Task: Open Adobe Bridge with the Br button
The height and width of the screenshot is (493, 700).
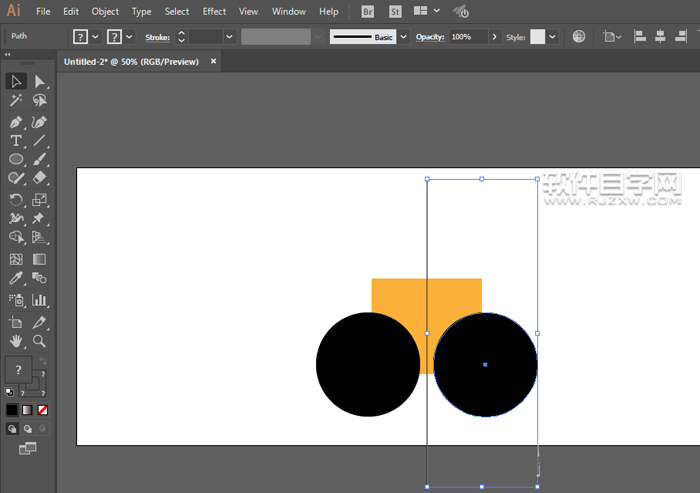Action: (x=367, y=12)
